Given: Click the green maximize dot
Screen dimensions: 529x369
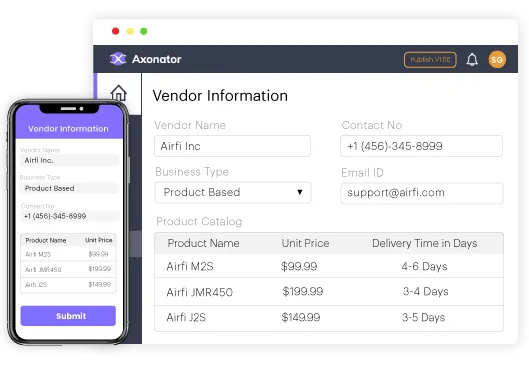Looking at the screenshot, I should click(x=144, y=31).
